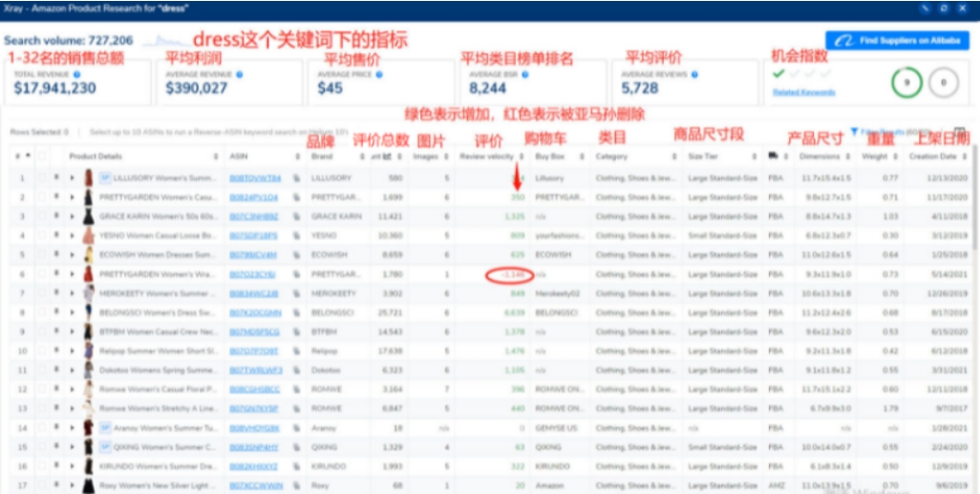Pin the LILLUSORY Women's Summer row
The width and height of the screenshot is (980, 494).
pyautogui.click(x=57, y=179)
